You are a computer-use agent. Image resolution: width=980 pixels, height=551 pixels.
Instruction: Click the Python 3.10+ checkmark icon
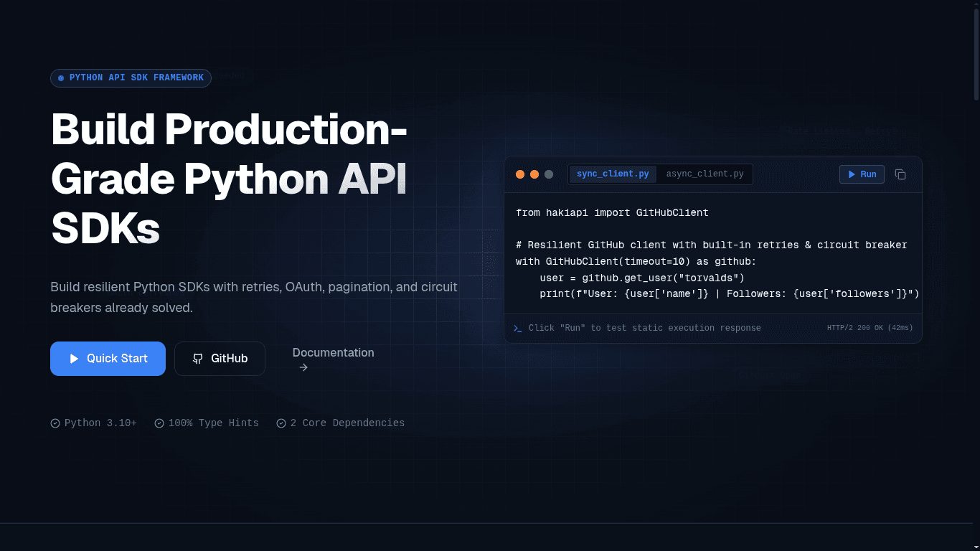[55, 423]
